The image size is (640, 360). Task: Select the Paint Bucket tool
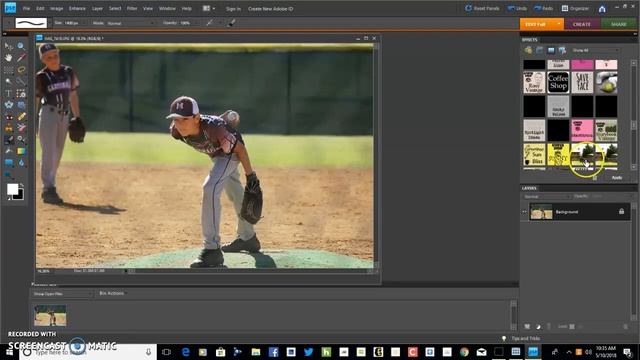click(x=8, y=151)
